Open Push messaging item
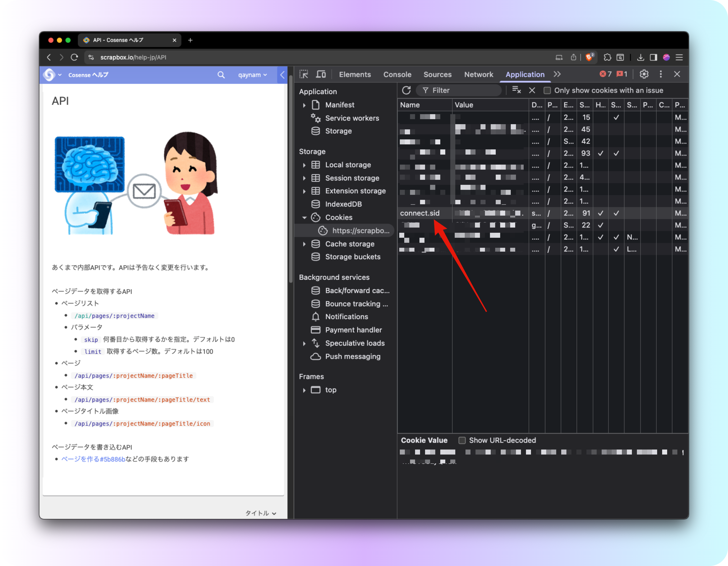 353,357
